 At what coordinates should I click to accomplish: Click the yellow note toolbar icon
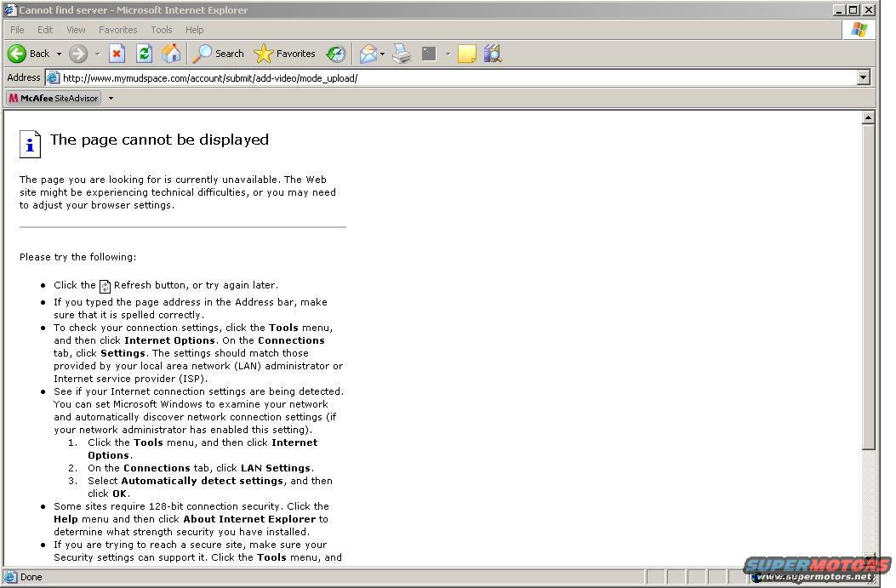[467, 54]
